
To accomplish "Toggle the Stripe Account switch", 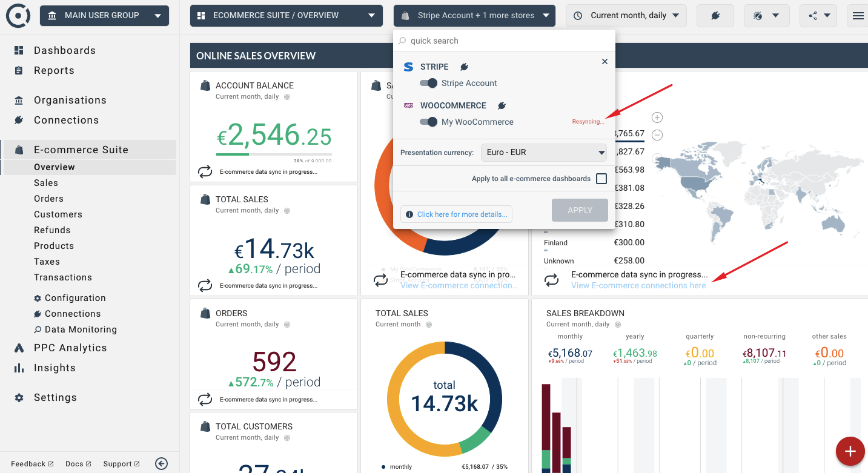I will (x=428, y=83).
